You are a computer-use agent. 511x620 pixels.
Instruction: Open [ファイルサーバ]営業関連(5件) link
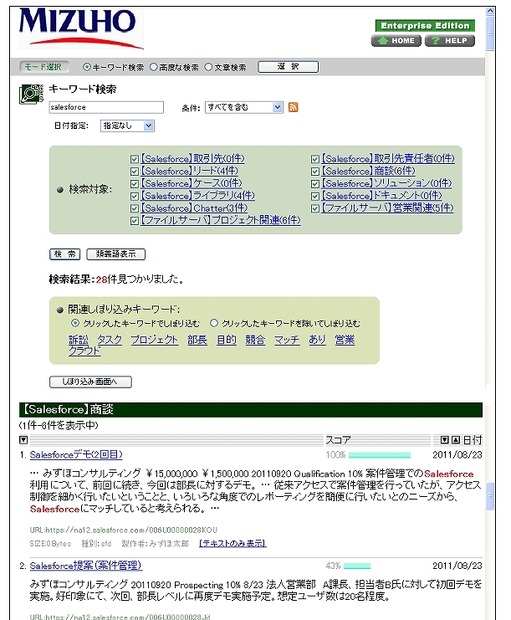click(x=387, y=208)
